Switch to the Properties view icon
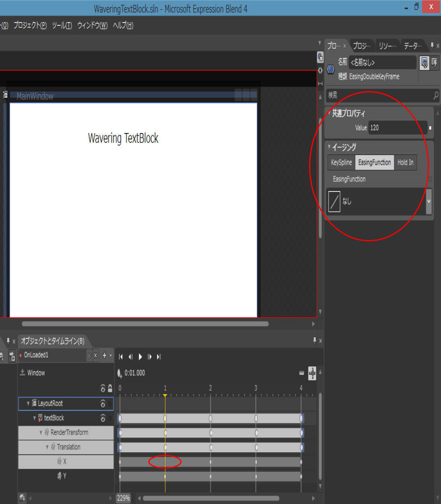441x504 pixels. click(x=424, y=63)
